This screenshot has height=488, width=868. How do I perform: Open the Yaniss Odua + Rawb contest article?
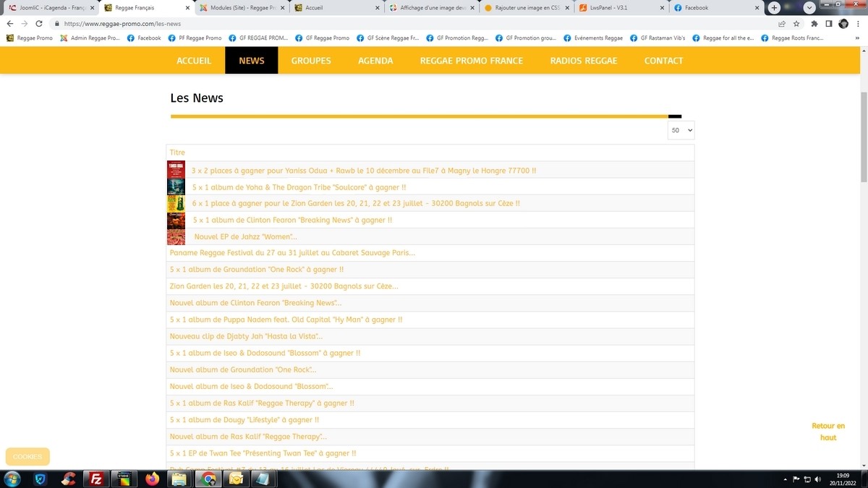(364, 171)
